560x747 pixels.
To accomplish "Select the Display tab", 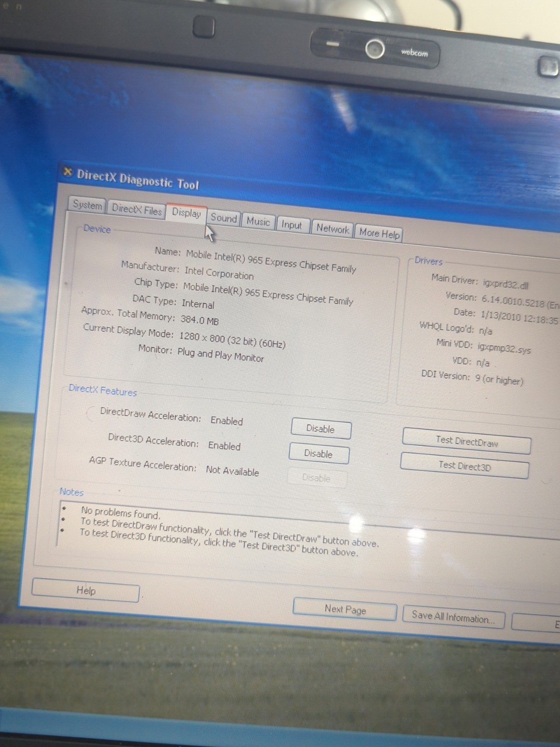I will coord(186,213).
